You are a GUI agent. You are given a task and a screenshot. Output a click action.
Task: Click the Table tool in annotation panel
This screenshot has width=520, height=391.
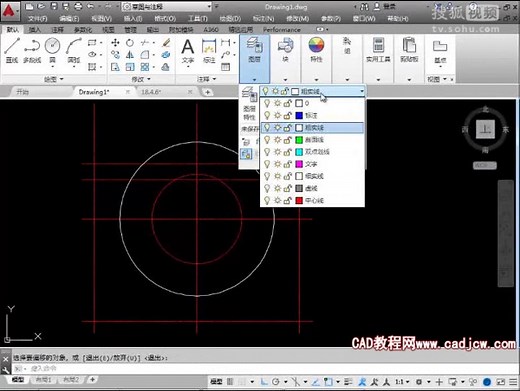(x=226, y=67)
